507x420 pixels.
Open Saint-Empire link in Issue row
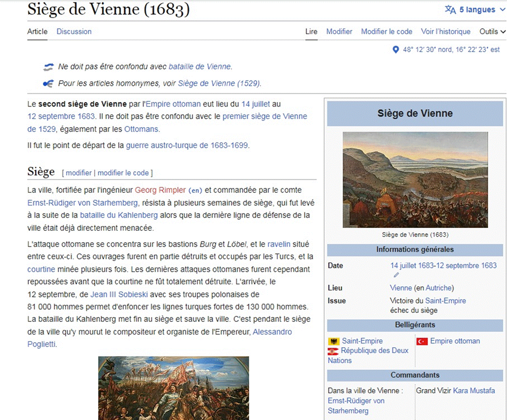445,301
